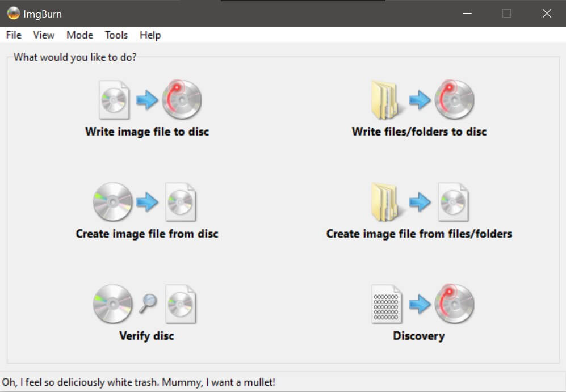566x392 pixels.
Task: Click the 'Write image file to disc' label
Action: (x=147, y=132)
